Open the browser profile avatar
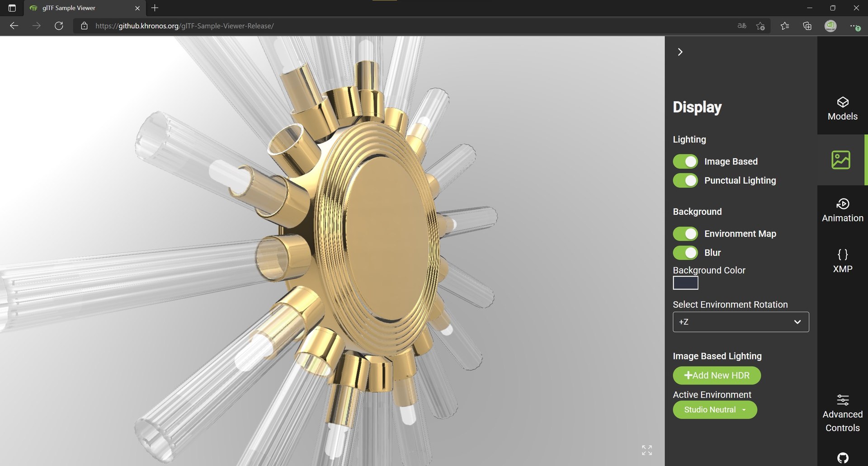The width and height of the screenshot is (868, 466). click(x=830, y=26)
